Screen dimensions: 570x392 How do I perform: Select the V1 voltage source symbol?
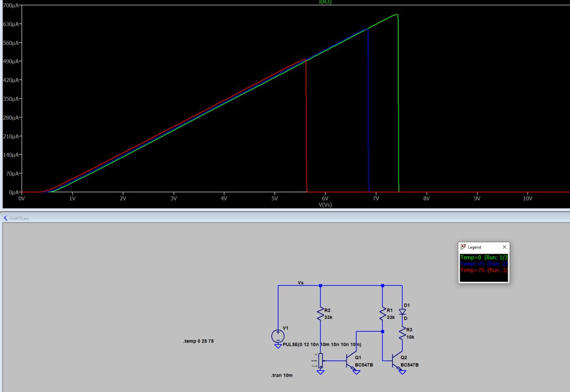point(278,336)
